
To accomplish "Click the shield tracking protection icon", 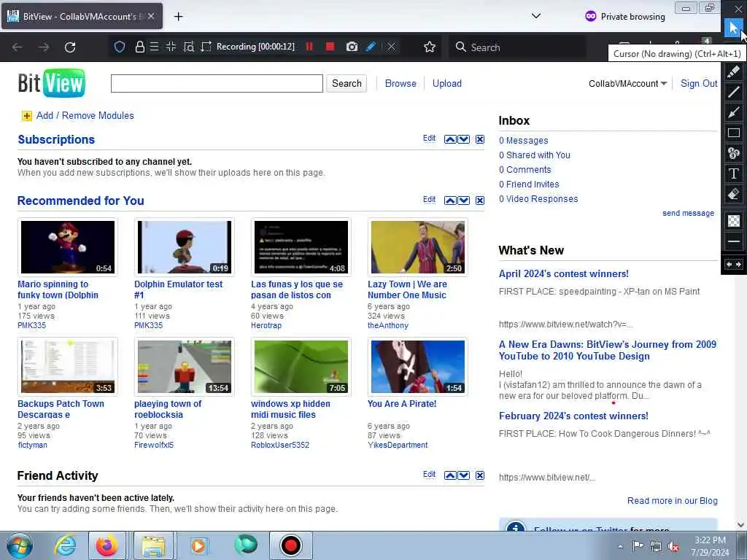I will pyautogui.click(x=120, y=47).
